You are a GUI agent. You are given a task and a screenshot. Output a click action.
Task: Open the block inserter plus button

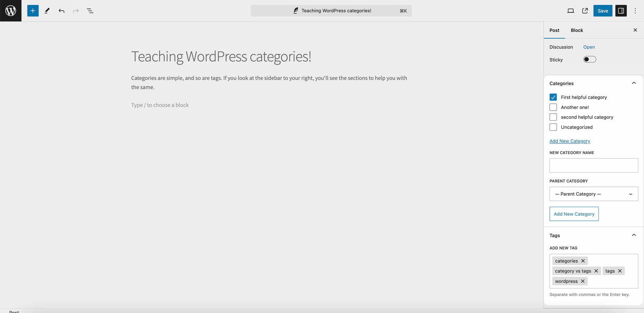[33, 11]
